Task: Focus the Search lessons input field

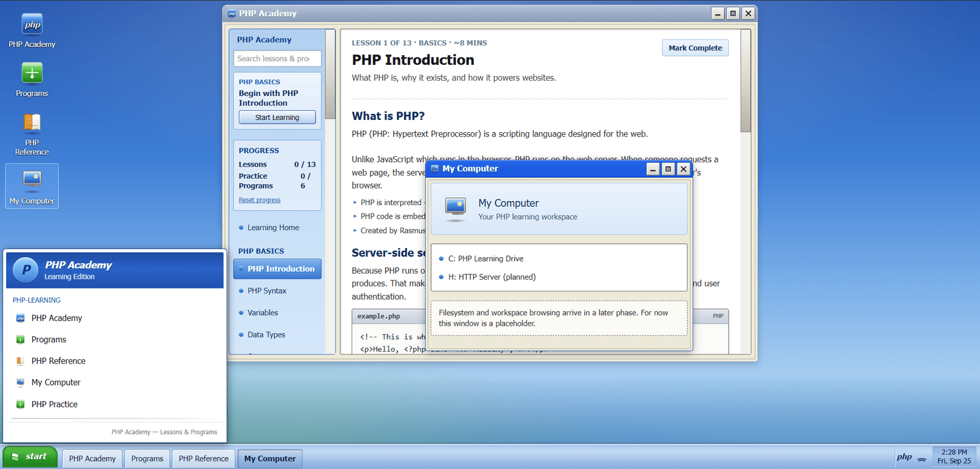Action: (277, 59)
